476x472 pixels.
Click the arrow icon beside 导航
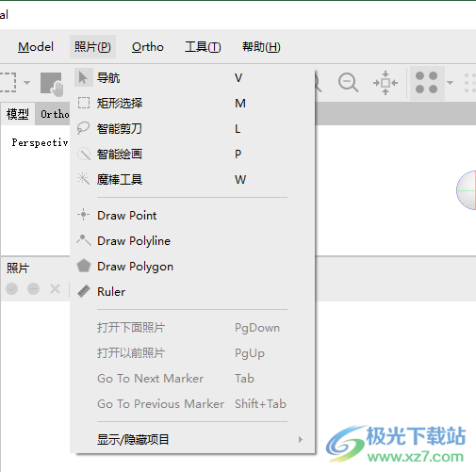coord(83,77)
